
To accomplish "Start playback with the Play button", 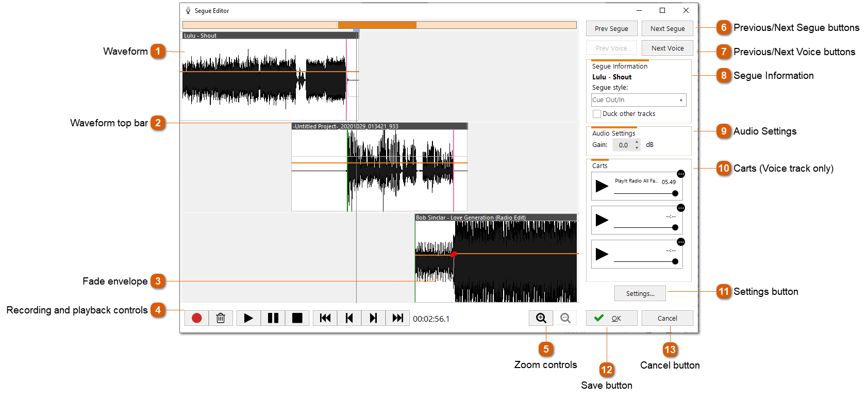I will 248,318.
